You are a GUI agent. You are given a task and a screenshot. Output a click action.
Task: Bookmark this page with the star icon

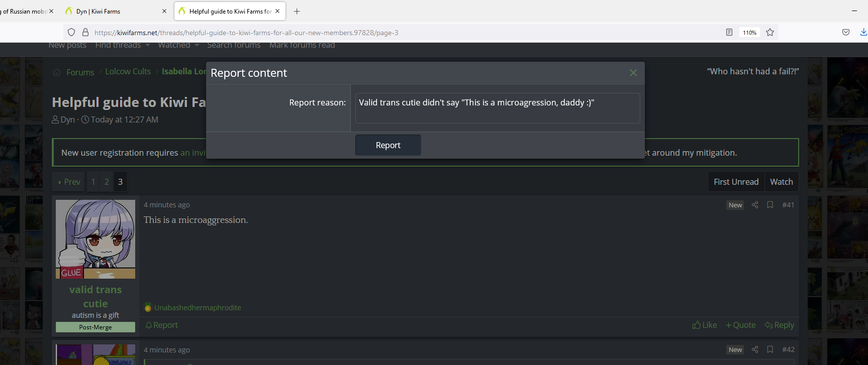point(770,32)
